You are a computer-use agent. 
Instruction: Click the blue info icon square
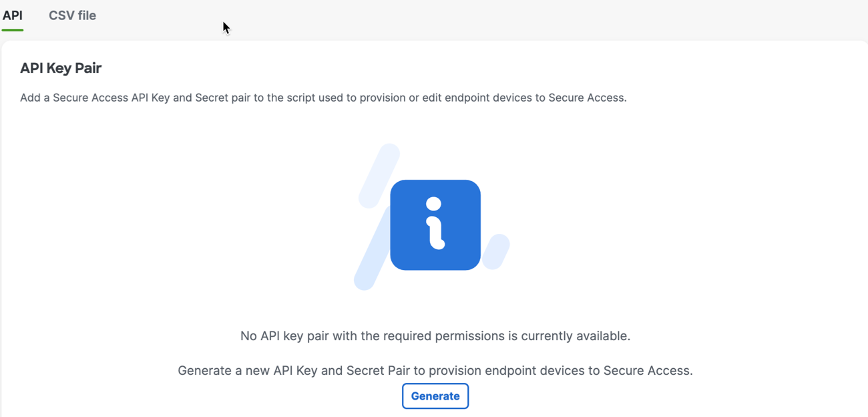pyautogui.click(x=435, y=225)
